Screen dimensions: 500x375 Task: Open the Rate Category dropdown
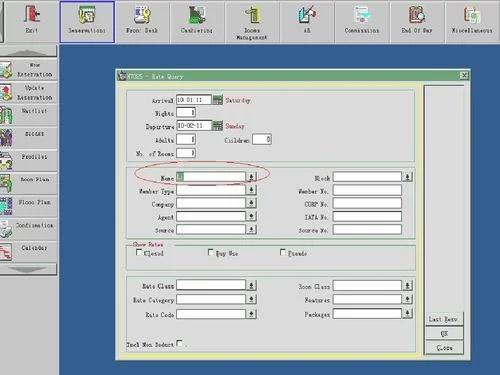[x=251, y=299]
